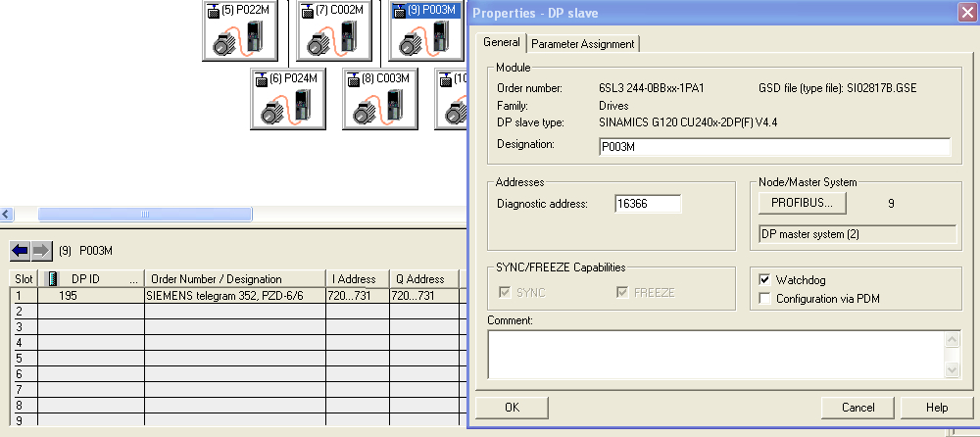This screenshot has width=980, height=437.
Task: Click the greyed SYNC checkbox
Action: [x=505, y=292]
